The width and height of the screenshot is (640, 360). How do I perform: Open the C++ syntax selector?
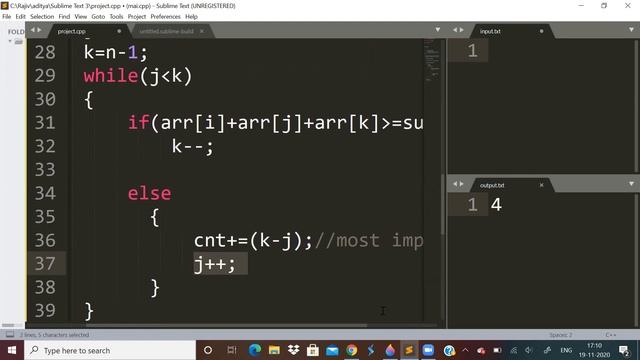611,335
